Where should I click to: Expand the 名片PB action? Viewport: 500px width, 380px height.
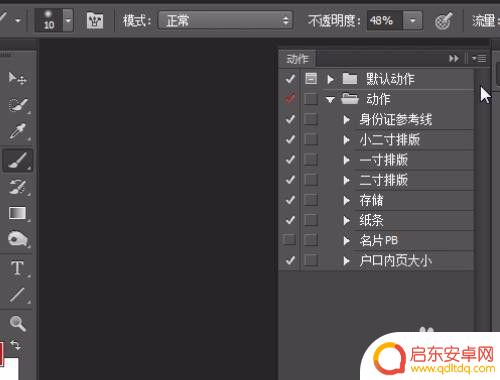point(347,240)
